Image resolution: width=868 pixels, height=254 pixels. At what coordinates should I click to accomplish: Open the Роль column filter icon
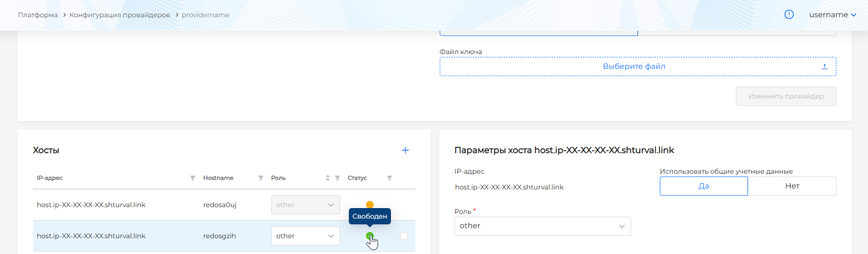[337, 178]
